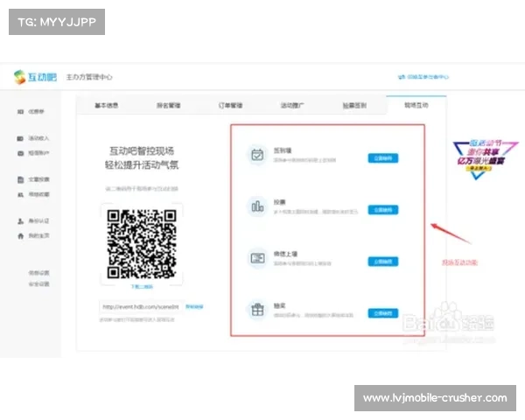
Task: Click the 签到墙 calendar-check icon
Action: 257,155
